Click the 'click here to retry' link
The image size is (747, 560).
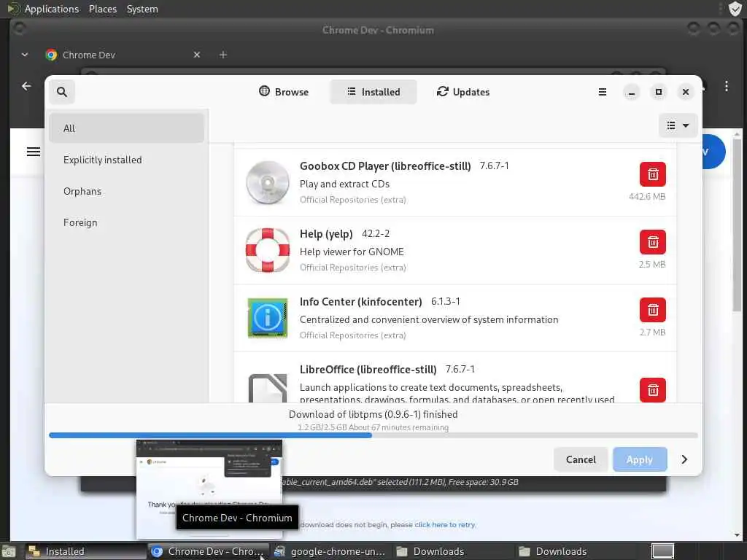[444, 525]
